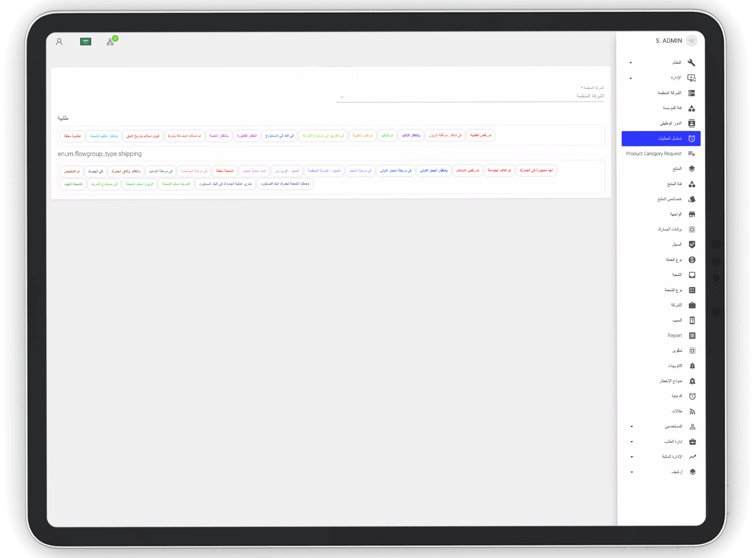Open the أرشيف menu item
The width and height of the screenshot is (756, 558).
(x=661, y=472)
